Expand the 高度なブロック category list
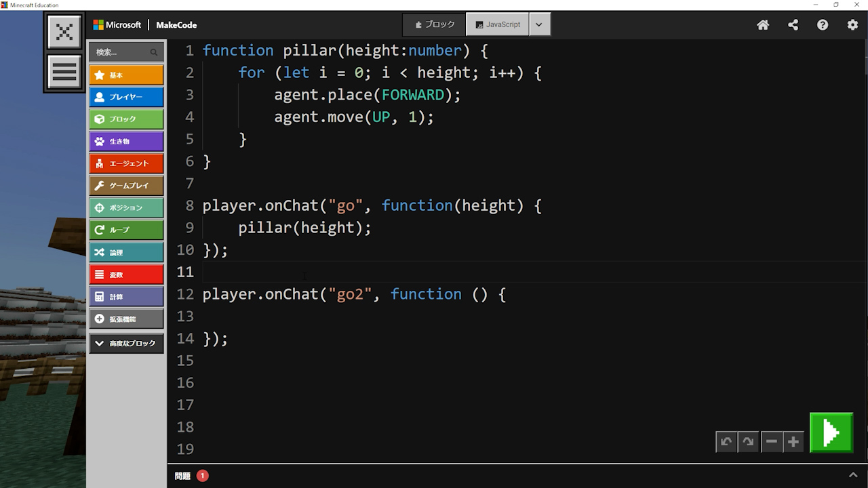Viewport: 868px width, 488px height. [126, 344]
